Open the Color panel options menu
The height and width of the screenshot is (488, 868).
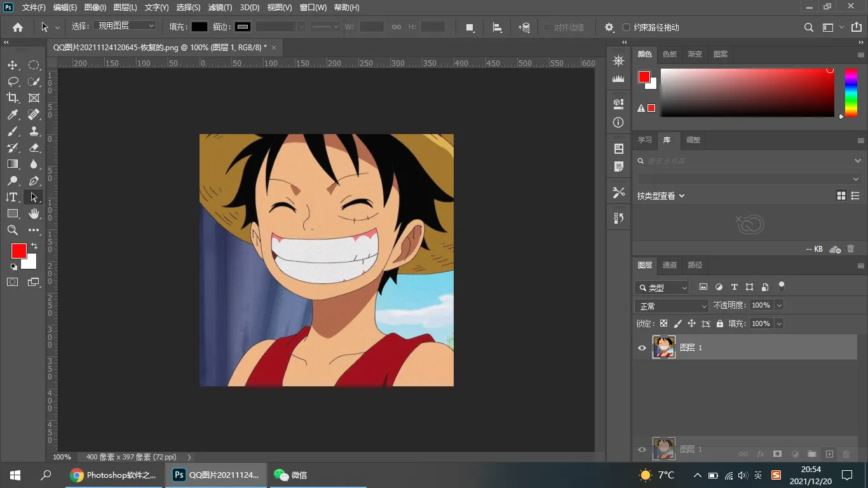coord(861,55)
